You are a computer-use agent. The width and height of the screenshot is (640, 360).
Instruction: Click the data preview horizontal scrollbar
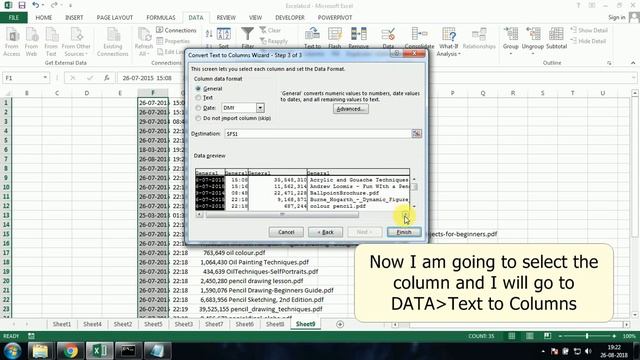coord(282,214)
